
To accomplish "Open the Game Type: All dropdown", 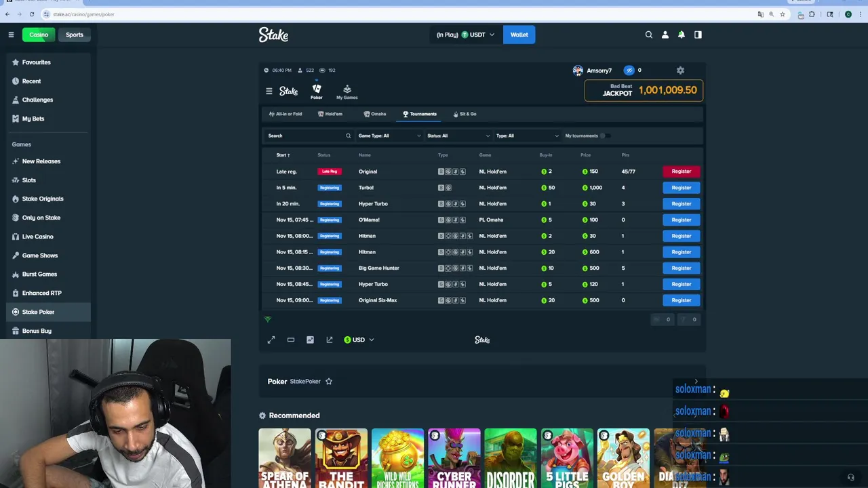I will click(x=389, y=136).
